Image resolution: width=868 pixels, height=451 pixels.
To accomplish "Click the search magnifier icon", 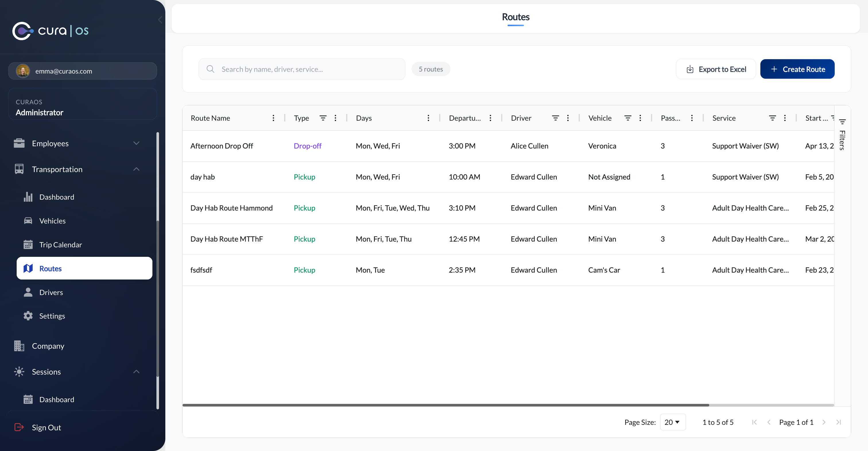I will point(210,69).
